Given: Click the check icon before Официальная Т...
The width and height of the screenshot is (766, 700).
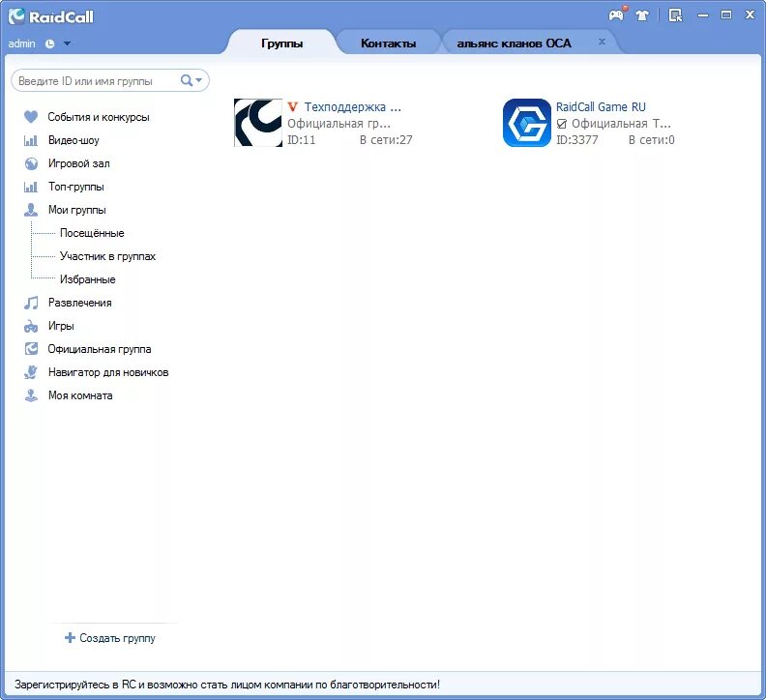Looking at the screenshot, I should pyautogui.click(x=562, y=124).
